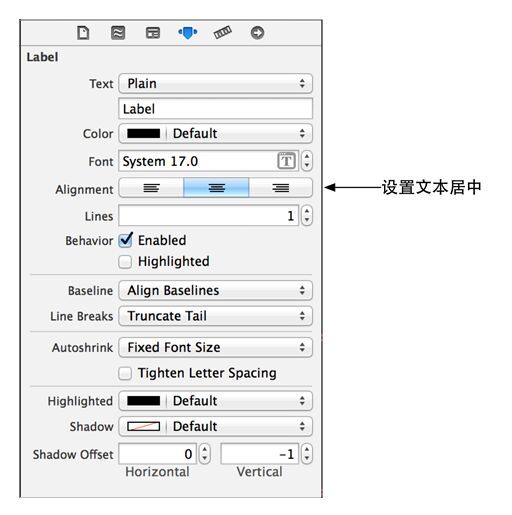
Task: Check the Highlighted behavior checkbox
Action: tap(125, 262)
